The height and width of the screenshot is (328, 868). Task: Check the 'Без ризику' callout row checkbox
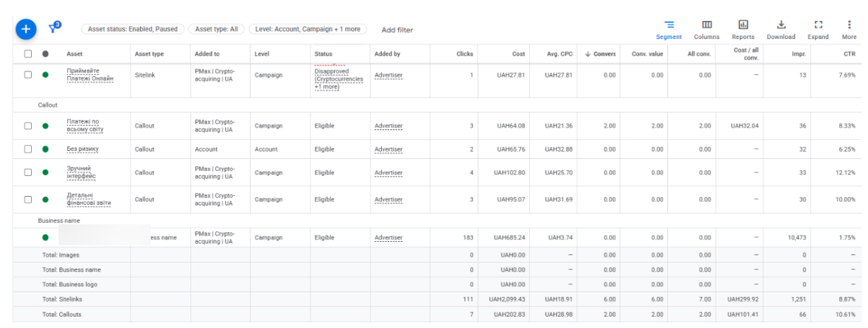[x=28, y=150]
